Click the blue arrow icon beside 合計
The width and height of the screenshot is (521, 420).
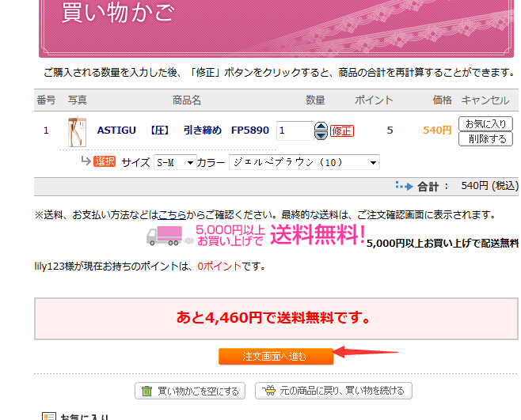[x=404, y=186]
